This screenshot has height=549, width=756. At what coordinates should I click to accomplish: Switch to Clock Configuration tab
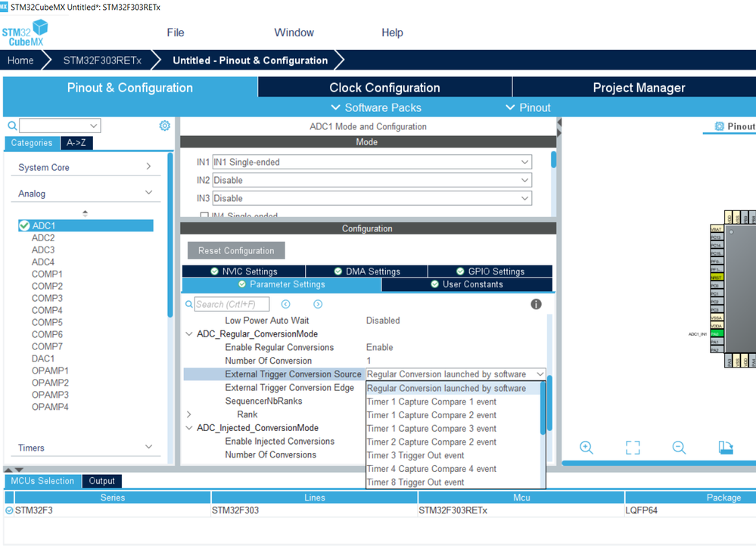(384, 87)
